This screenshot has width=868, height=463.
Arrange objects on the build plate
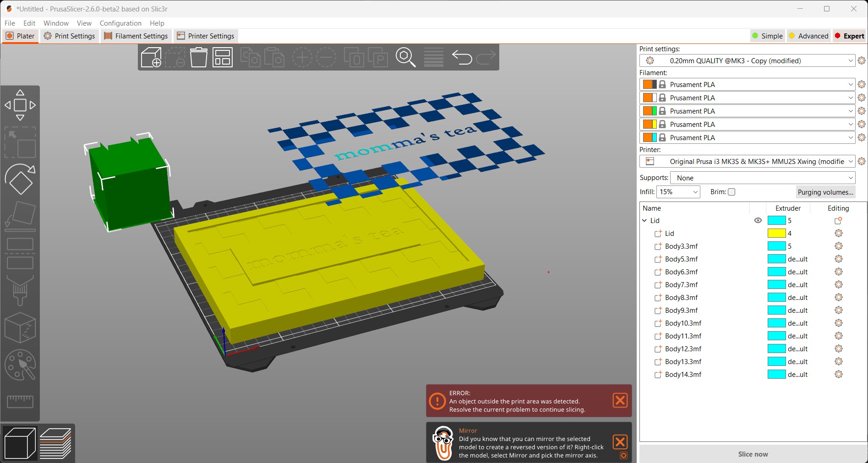pyautogui.click(x=222, y=57)
